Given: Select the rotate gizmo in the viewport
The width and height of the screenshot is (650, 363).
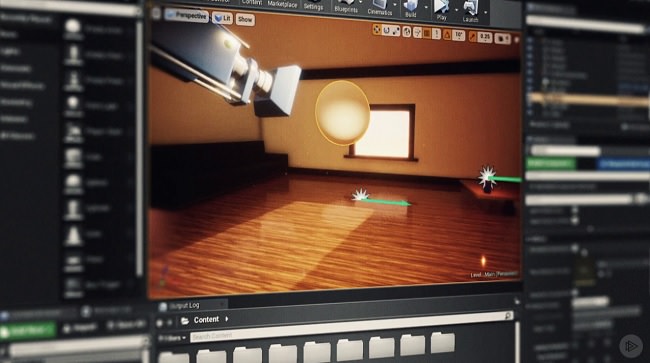Looking at the screenshot, I should coord(386,30).
